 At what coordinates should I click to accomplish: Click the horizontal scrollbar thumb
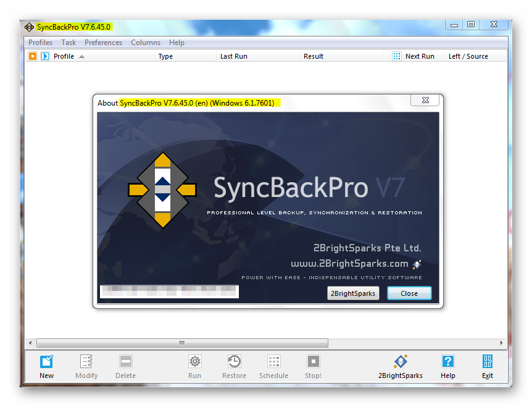point(182,343)
